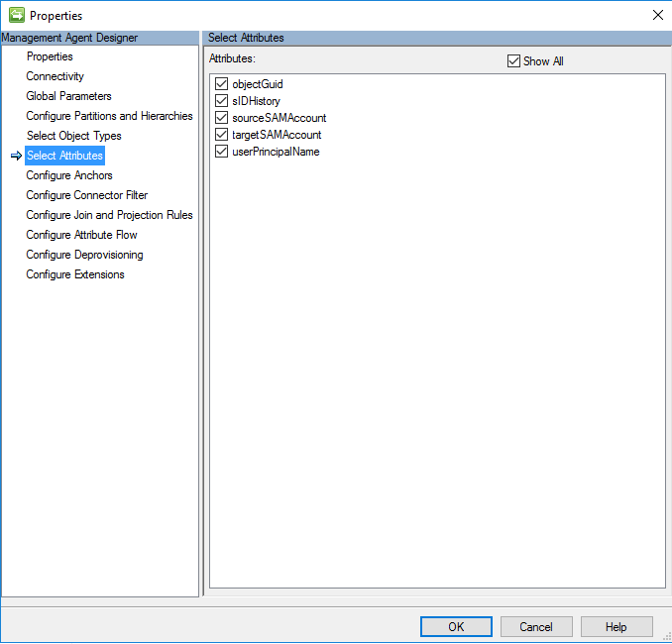Uncheck the objectGuid attribute checkbox
This screenshot has height=644, width=672.
coord(221,84)
